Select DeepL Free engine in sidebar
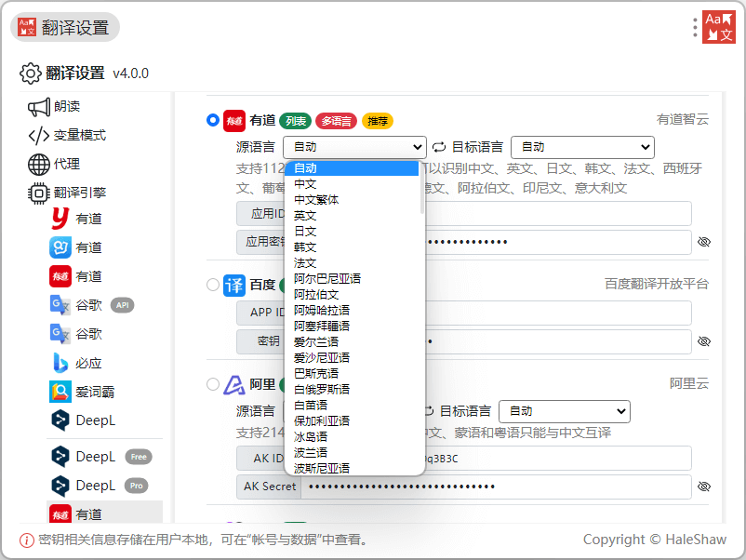746x560 pixels. click(x=100, y=457)
